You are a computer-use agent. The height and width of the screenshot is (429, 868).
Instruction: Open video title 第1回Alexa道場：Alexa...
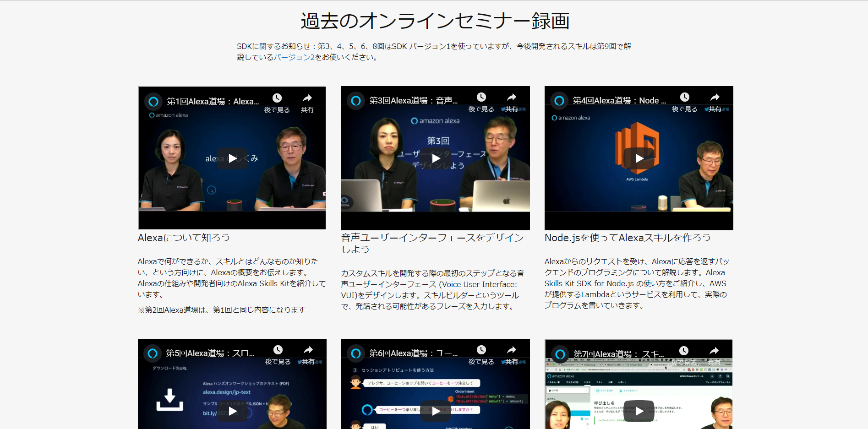tap(213, 101)
